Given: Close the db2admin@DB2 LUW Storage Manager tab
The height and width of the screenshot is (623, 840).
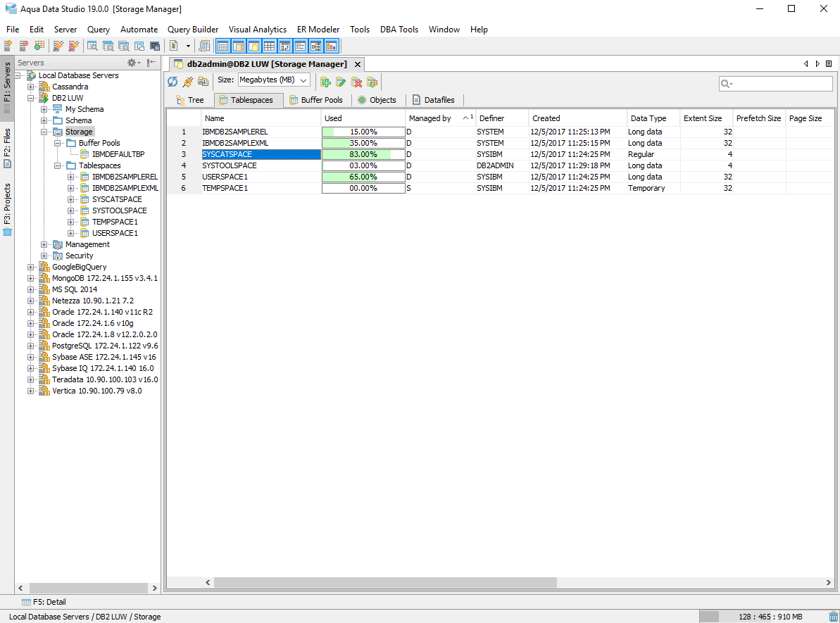Looking at the screenshot, I should 357,64.
